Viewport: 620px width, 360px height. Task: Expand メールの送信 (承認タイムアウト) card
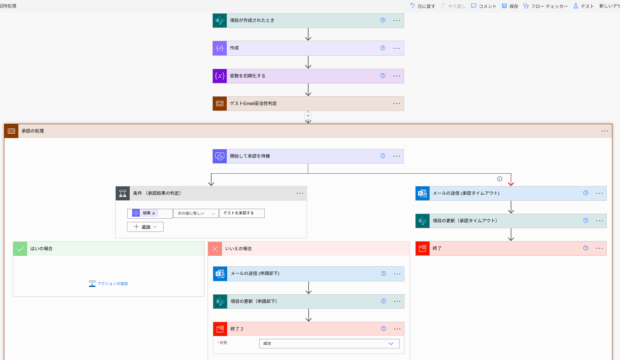511,193
